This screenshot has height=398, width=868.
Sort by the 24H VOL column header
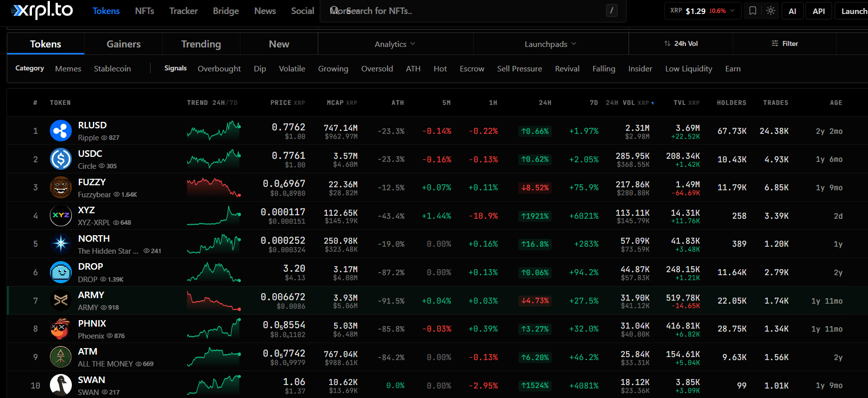[630, 103]
